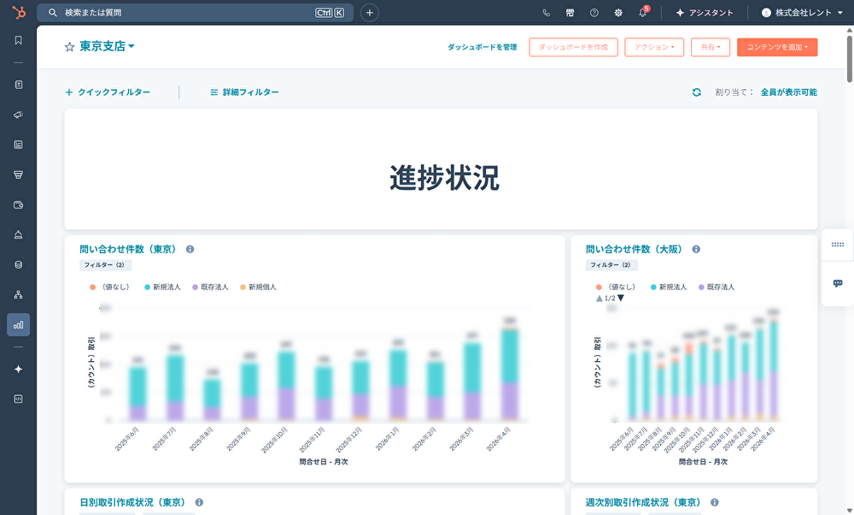Open the grid dots panel on right edge
Image resolution: width=854 pixels, height=515 pixels.
(x=838, y=244)
